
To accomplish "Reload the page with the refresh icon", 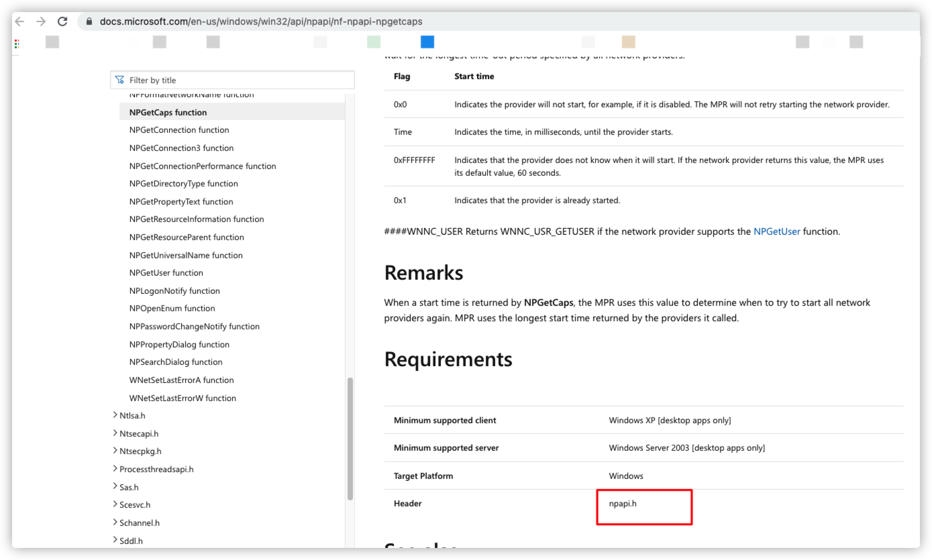I will pos(63,21).
